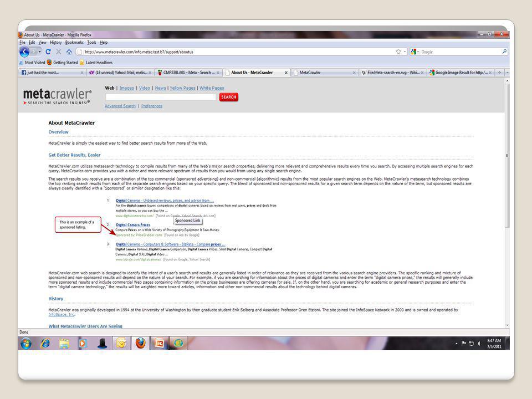Viewport: 532px width, 399px height.
Task: Select the Video search category
Action: click(x=144, y=88)
